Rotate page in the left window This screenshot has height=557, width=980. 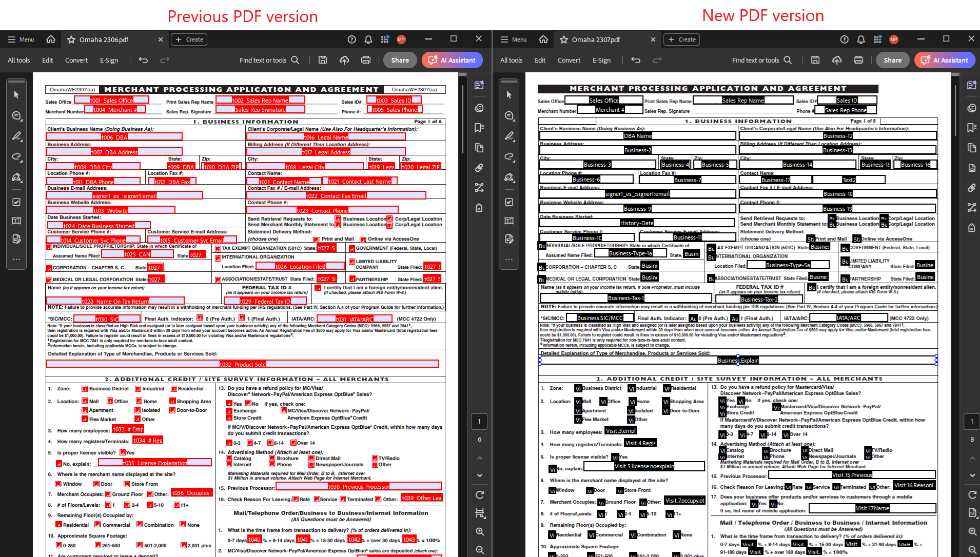click(480, 495)
